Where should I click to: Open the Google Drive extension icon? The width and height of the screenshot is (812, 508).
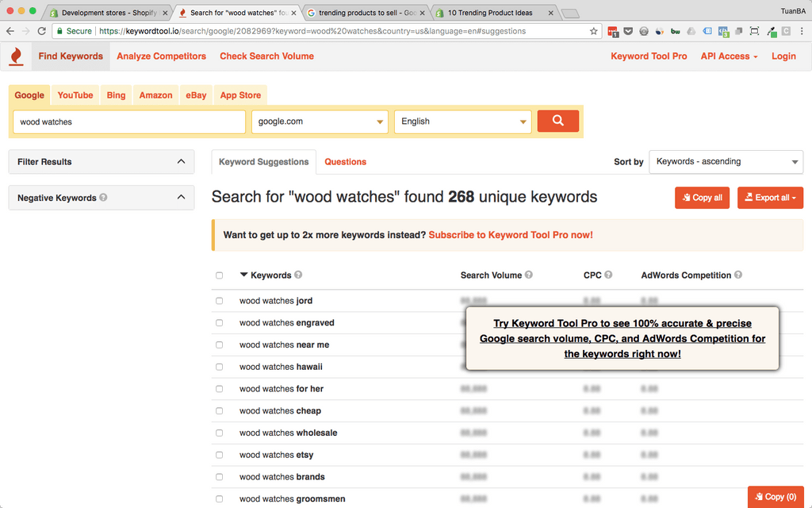click(691, 31)
